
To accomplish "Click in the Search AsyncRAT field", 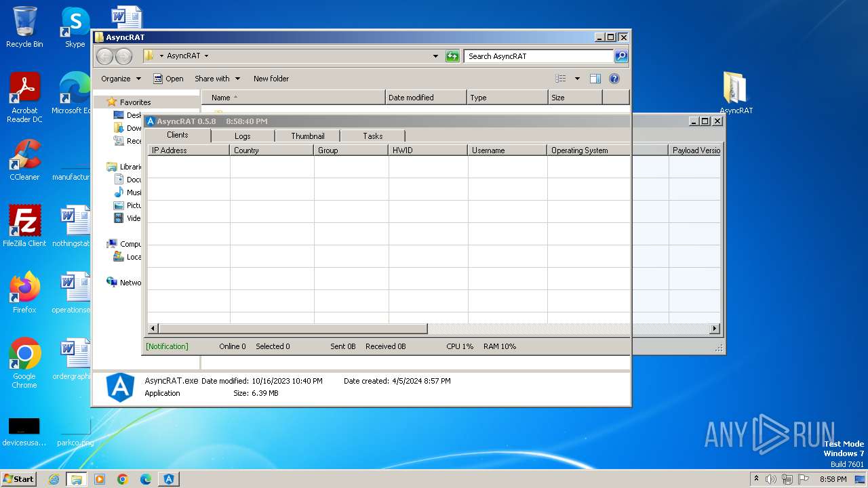I will 539,56.
